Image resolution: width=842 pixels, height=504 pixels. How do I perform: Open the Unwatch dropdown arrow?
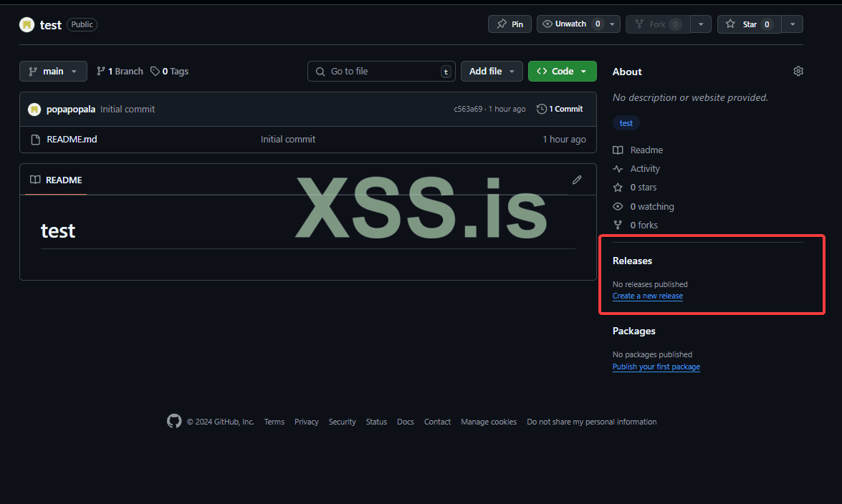(612, 24)
